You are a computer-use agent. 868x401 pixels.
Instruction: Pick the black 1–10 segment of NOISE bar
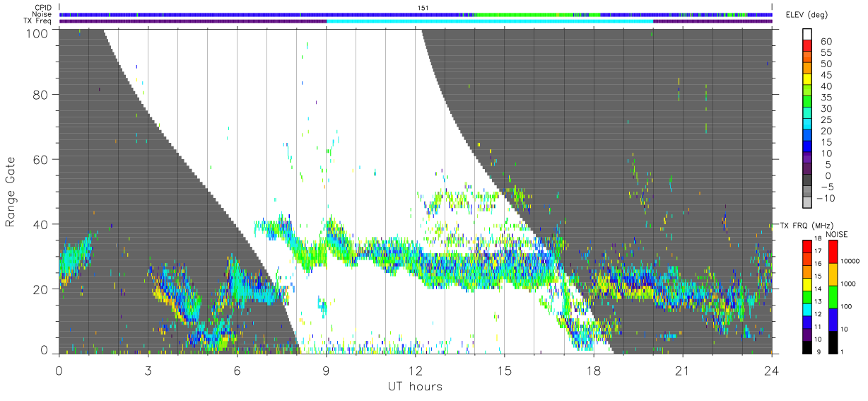point(833,342)
